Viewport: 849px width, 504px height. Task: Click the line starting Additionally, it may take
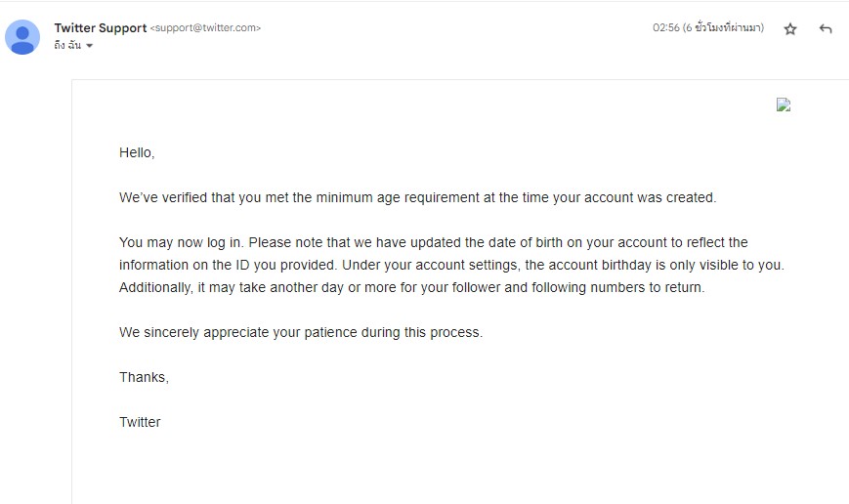pos(411,287)
